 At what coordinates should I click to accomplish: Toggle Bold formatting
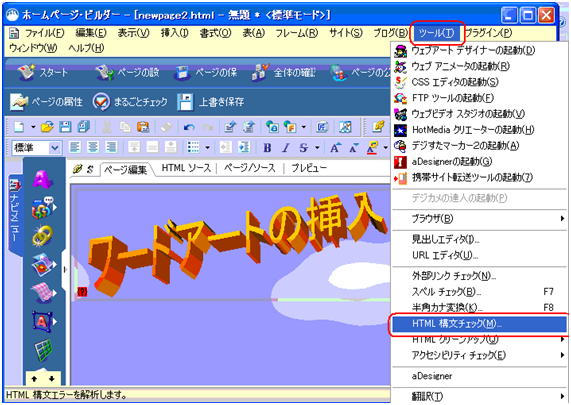(x=267, y=148)
